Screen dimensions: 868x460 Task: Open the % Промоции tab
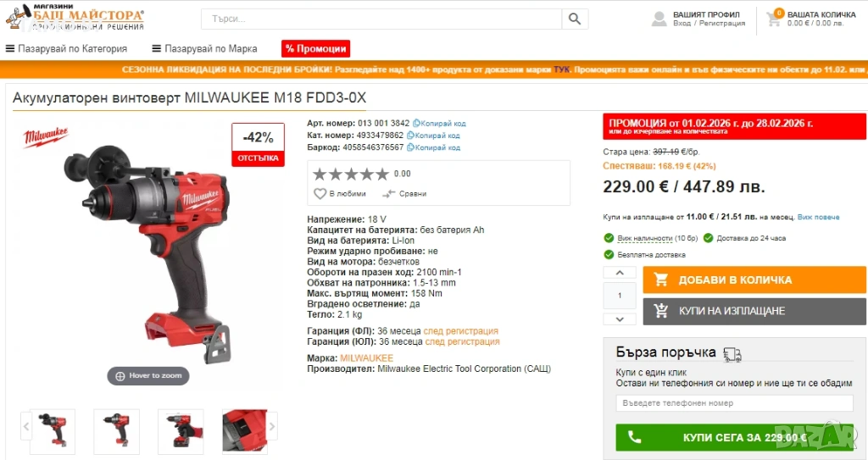pos(315,49)
